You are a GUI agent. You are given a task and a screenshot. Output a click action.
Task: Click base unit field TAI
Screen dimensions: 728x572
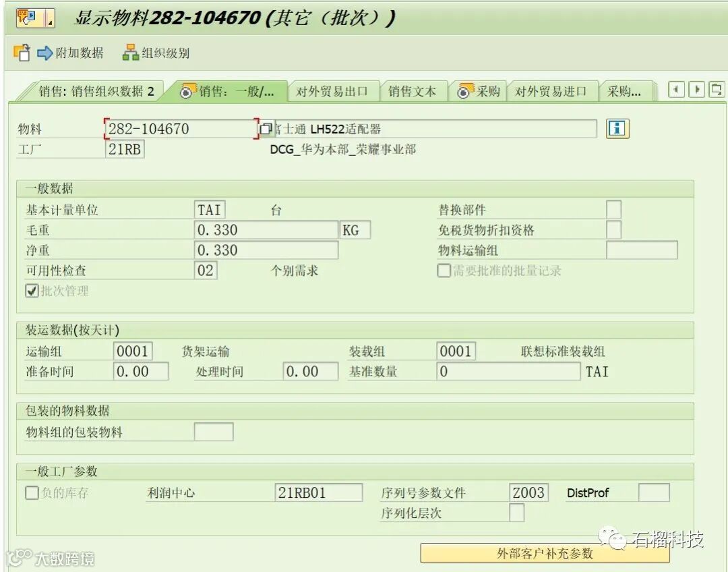[210, 210]
